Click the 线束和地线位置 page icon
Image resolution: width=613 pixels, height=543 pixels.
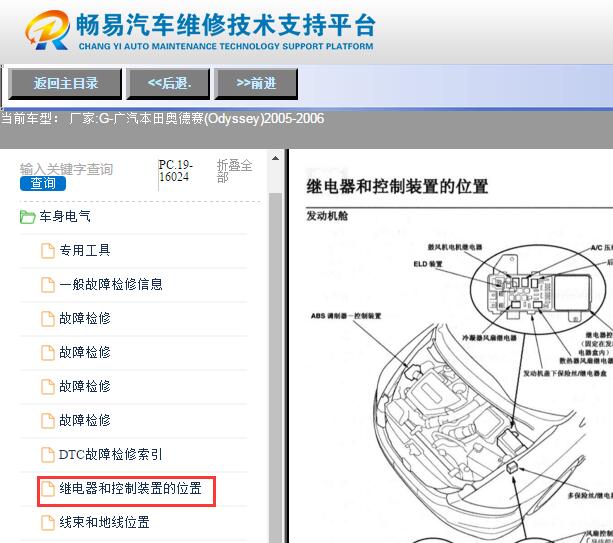pos(48,523)
